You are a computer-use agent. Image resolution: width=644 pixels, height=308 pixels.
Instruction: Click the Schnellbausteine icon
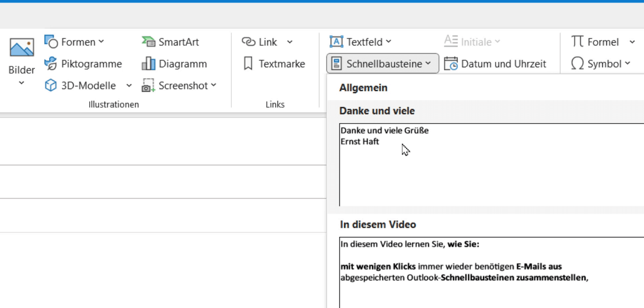tap(337, 64)
